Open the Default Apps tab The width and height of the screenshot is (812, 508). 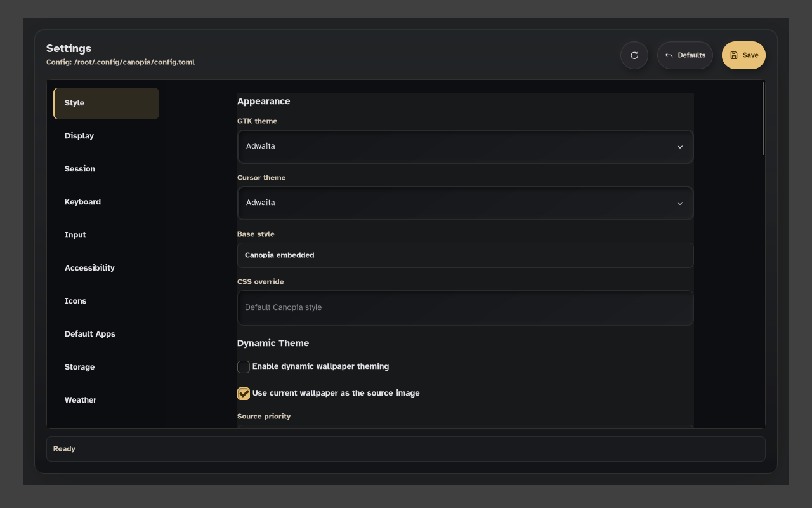106,334
